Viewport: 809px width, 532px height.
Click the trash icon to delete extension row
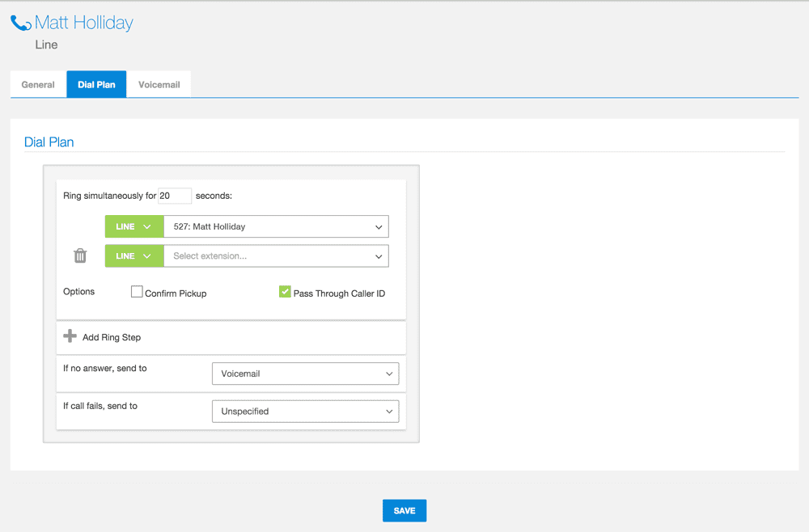click(80, 256)
